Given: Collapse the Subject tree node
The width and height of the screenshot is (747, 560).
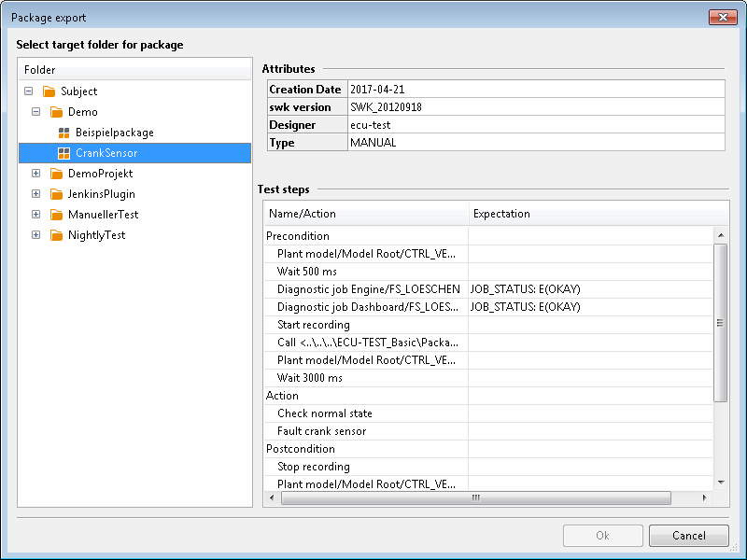Looking at the screenshot, I should [29, 91].
